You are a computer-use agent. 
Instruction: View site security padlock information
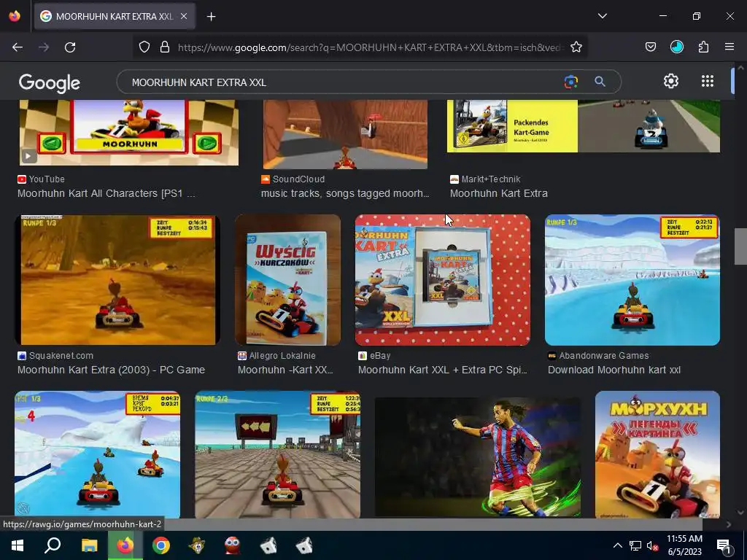click(x=165, y=47)
